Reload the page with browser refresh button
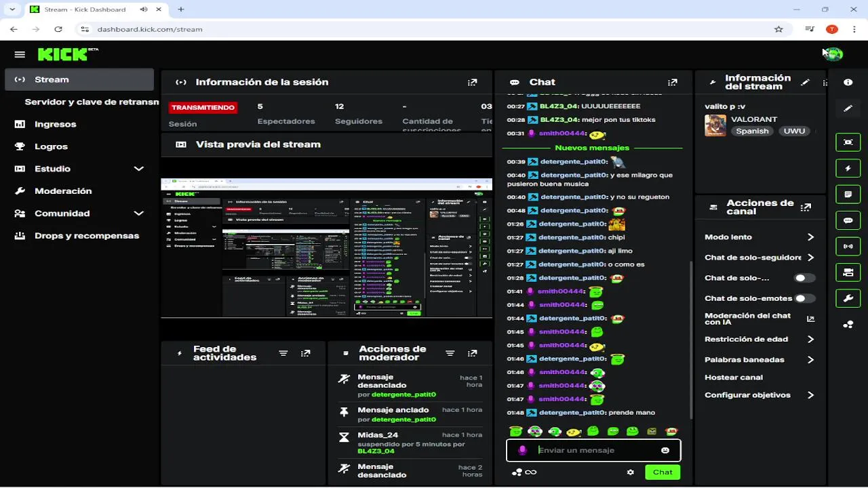The image size is (868, 488). coord(58,29)
